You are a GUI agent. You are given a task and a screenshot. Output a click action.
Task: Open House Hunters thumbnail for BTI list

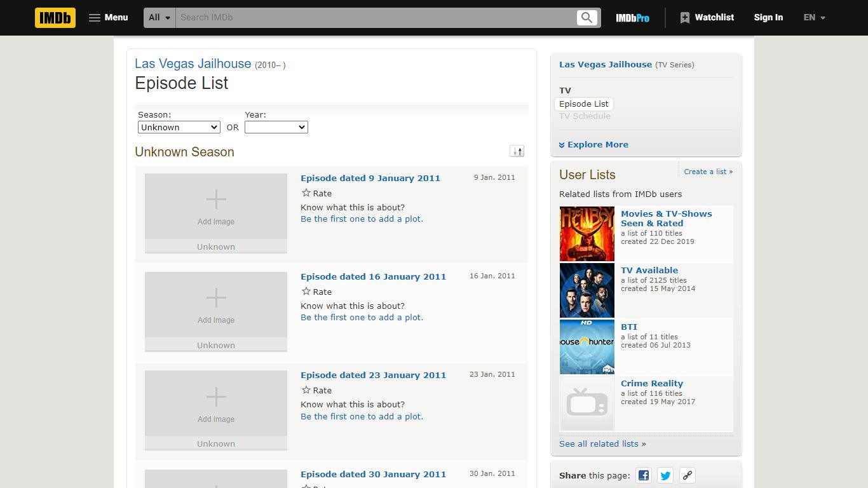[x=587, y=347]
